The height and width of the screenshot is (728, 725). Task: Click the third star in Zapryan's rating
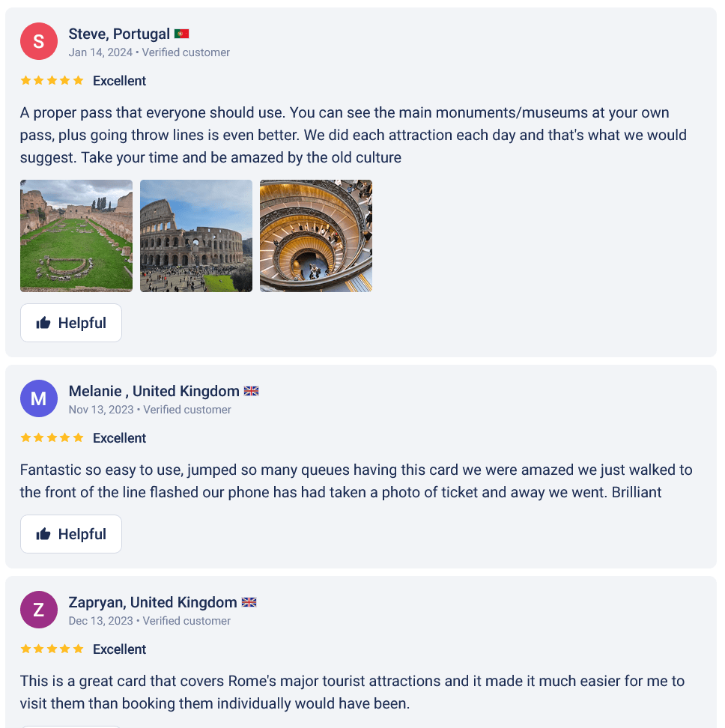(52, 649)
